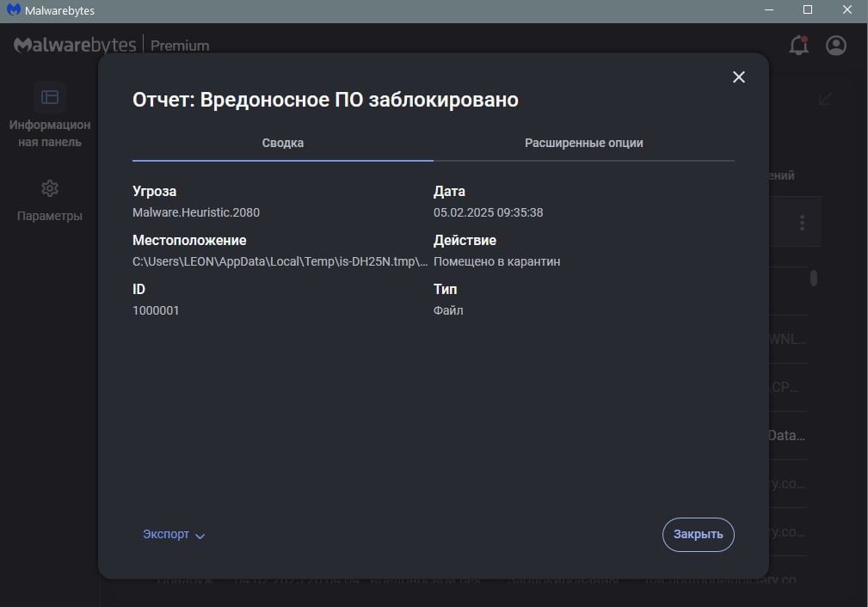Click the action value Помещено в карантин
868x607 pixels.
click(x=496, y=261)
